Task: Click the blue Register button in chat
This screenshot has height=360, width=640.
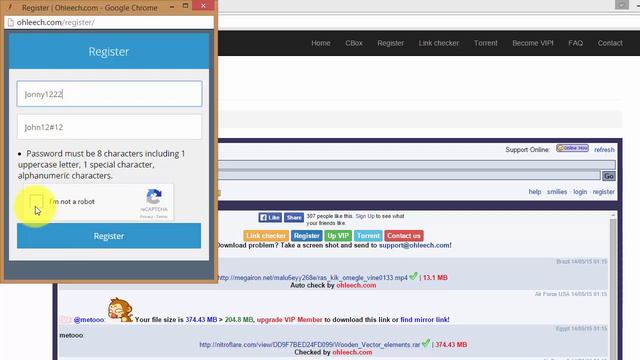Action: [x=307, y=236]
